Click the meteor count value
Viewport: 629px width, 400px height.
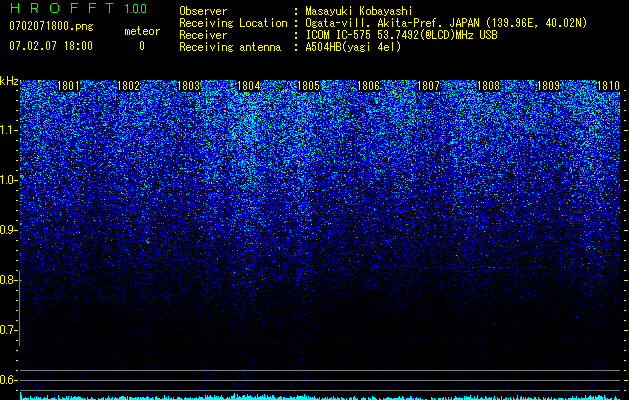[x=142, y=46]
